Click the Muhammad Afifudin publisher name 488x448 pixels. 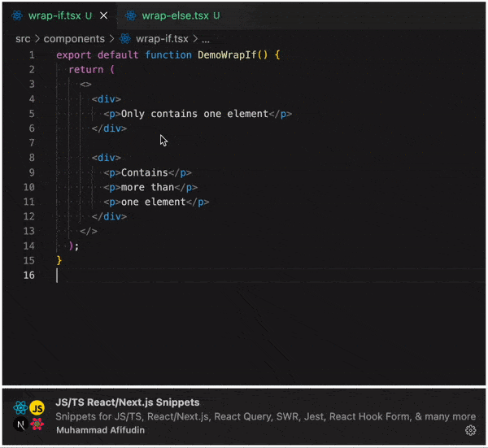100,430
